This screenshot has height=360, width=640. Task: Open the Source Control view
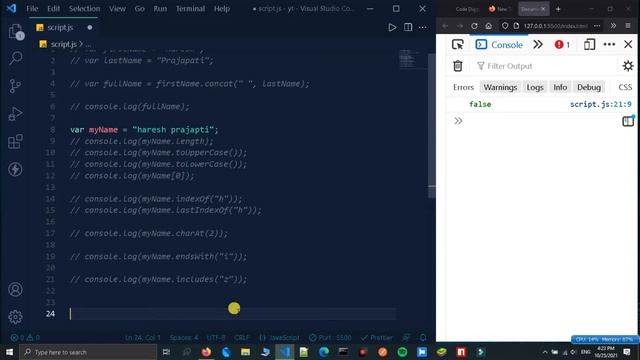[16, 86]
